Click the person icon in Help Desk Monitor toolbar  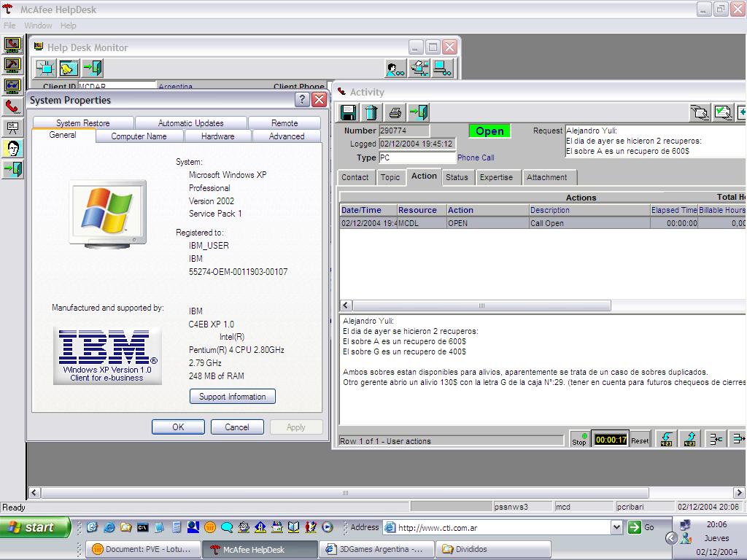pos(396,69)
